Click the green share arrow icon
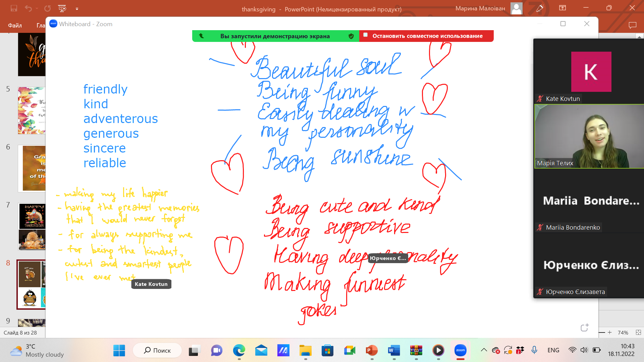 [202, 36]
